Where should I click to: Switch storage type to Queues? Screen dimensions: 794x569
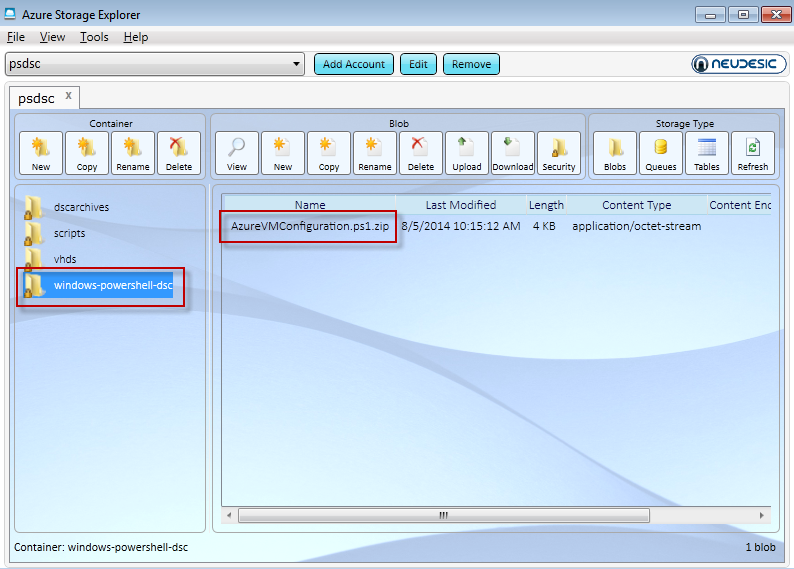(661, 153)
